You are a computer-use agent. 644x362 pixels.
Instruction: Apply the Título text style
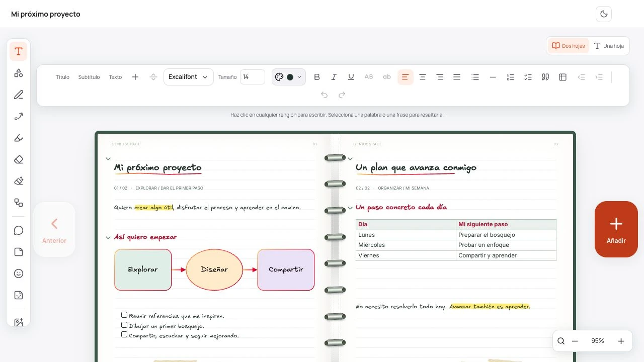coord(62,77)
